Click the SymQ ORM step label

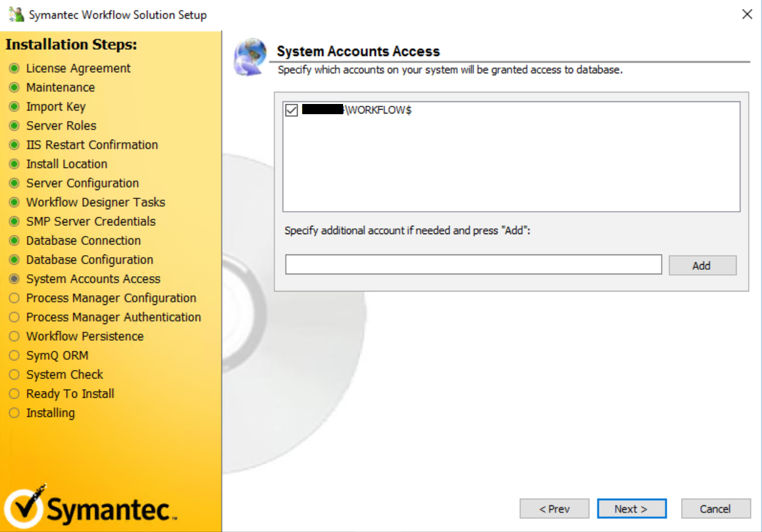tap(57, 355)
